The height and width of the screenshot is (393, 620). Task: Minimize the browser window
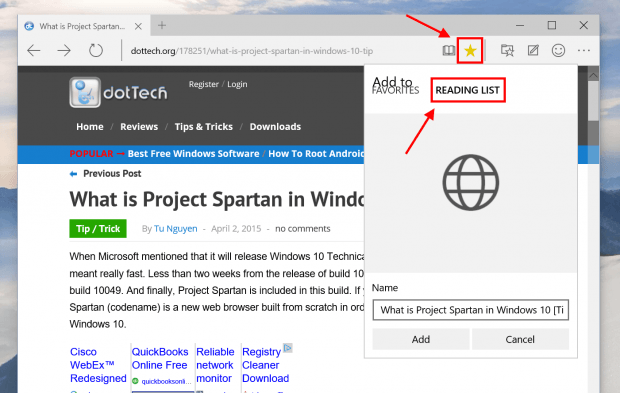(520, 26)
